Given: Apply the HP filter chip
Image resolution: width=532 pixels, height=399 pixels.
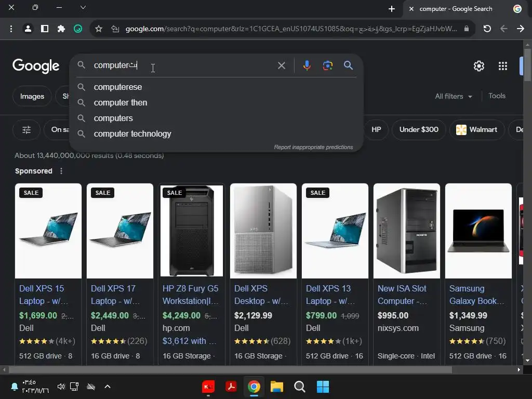Looking at the screenshot, I should pos(376,129).
